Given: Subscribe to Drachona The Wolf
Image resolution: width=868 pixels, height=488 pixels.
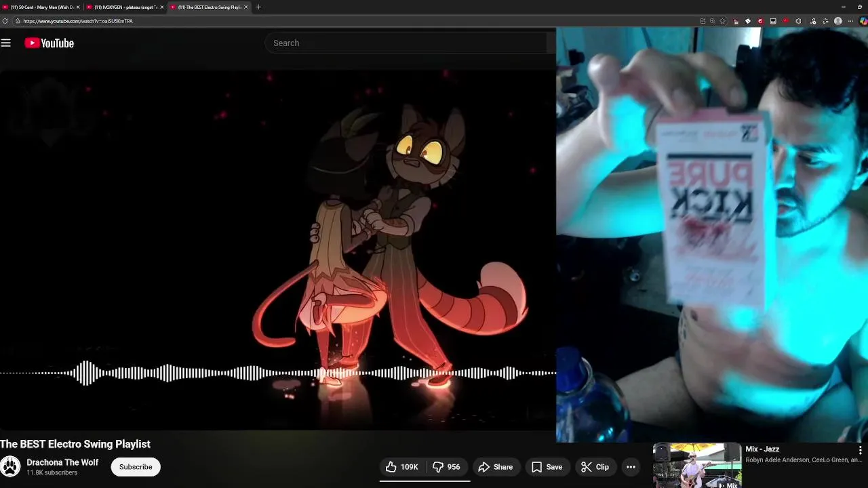Looking at the screenshot, I should point(136,467).
